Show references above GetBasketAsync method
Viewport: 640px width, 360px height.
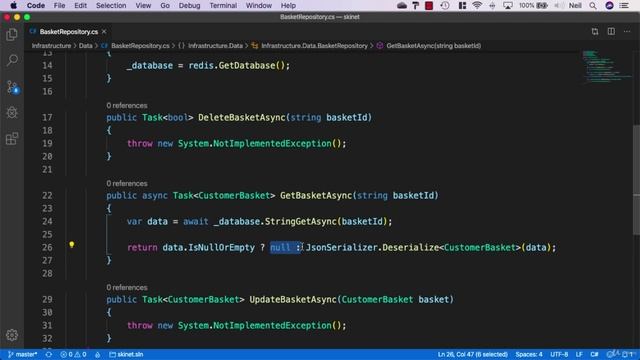[127, 183]
